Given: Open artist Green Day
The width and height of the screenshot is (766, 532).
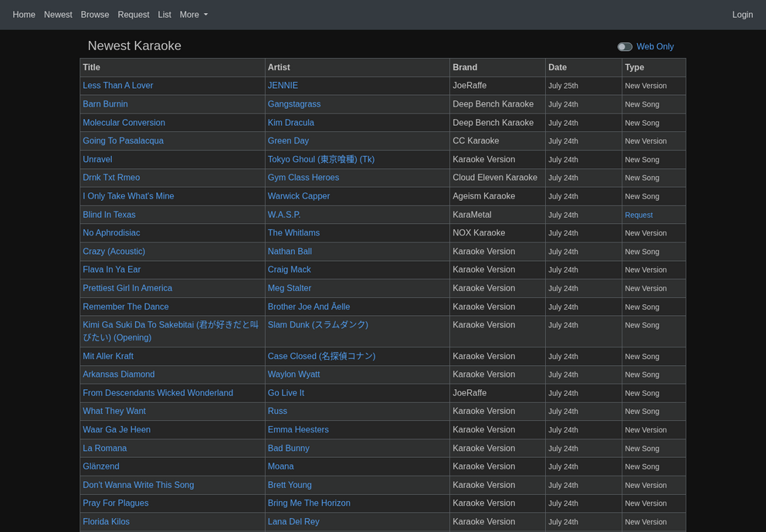Looking at the screenshot, I should (x=288, y=141).
